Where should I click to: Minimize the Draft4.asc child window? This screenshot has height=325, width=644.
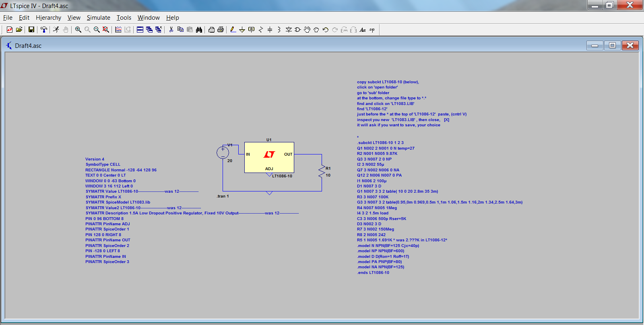594,45
